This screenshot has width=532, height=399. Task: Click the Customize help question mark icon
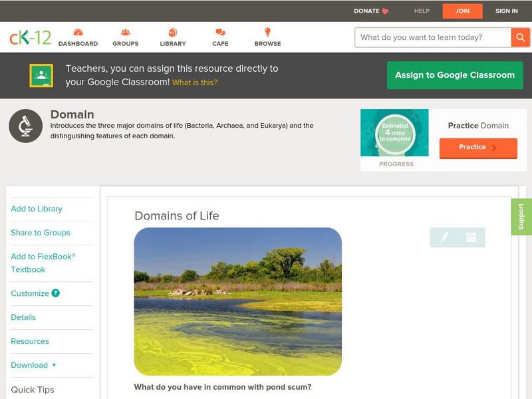point(56,293)
